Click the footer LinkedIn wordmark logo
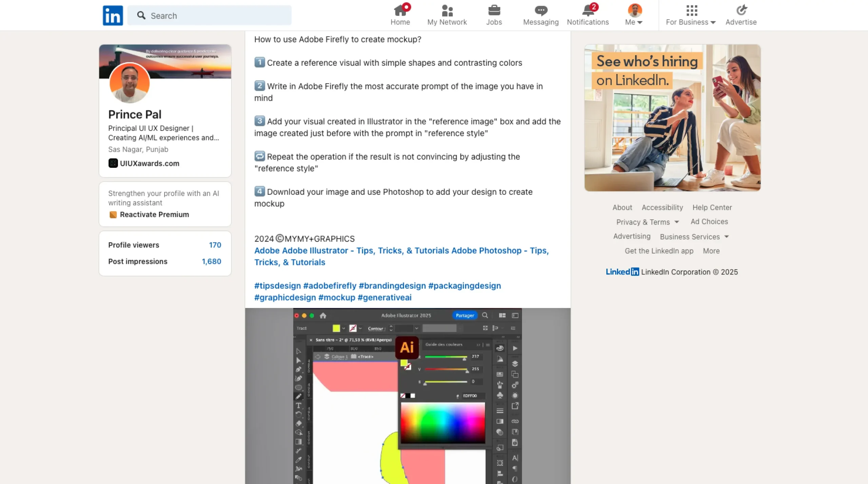This screenshot has width=868, height=484. coord(622,272)
